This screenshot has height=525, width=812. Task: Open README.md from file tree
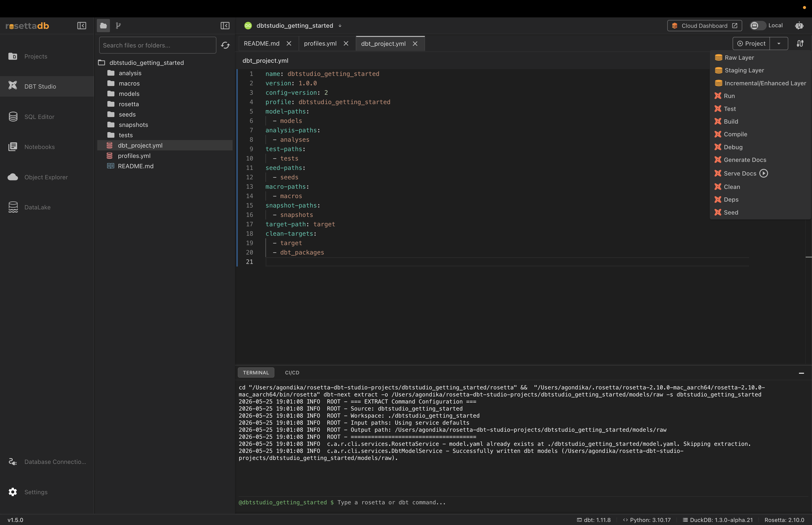coord(165,166)
